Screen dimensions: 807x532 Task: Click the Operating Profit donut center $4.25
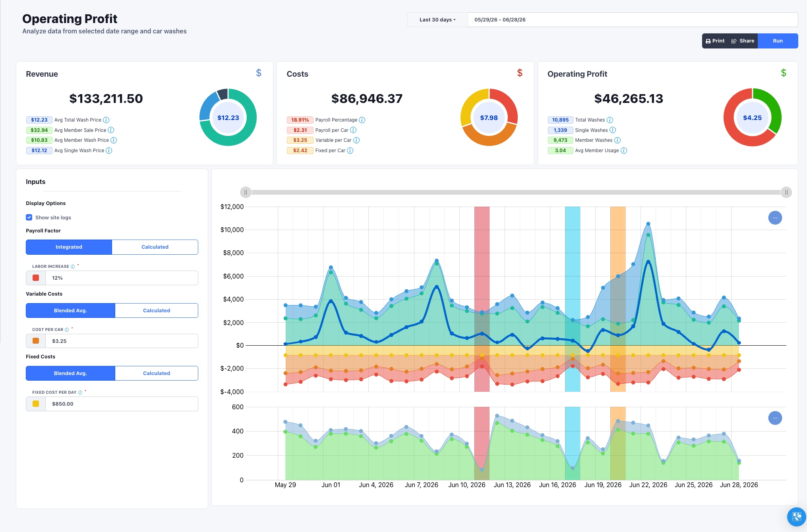(x=752, y=118)
